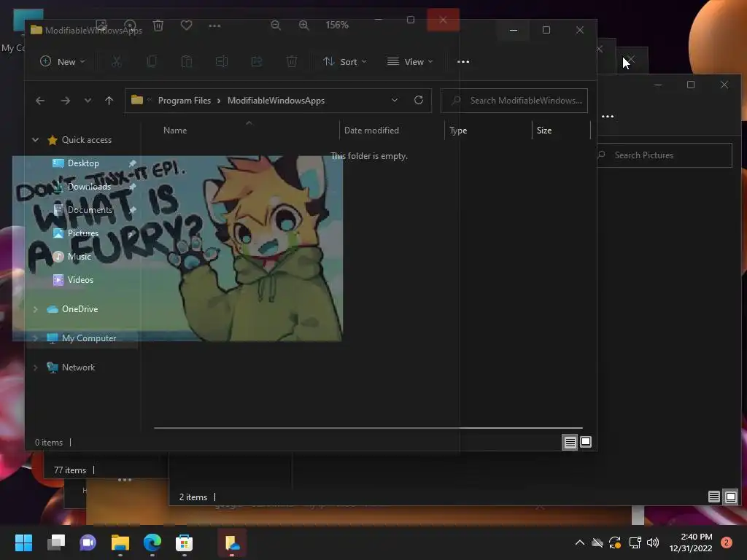Click the favorite heart in Photos window
This screenshot has width=747, height=560.
[186, 25]
